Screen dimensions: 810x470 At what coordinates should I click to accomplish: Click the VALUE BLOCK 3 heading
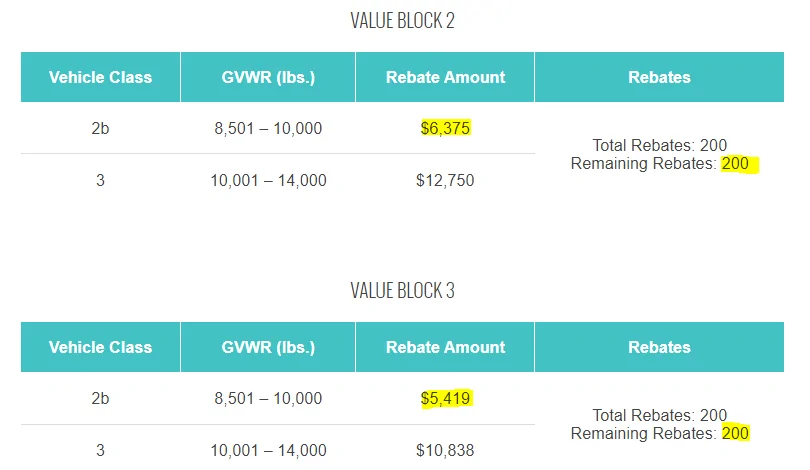(x=402, y=291)
